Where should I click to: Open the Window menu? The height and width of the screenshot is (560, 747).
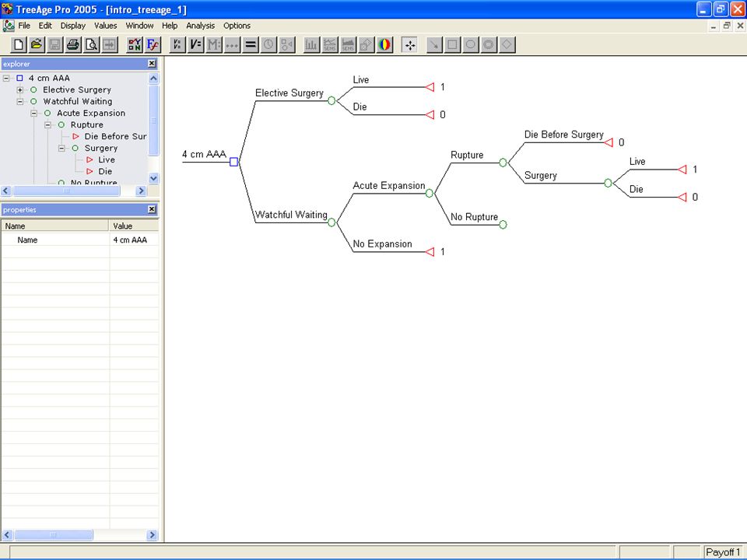139,26
